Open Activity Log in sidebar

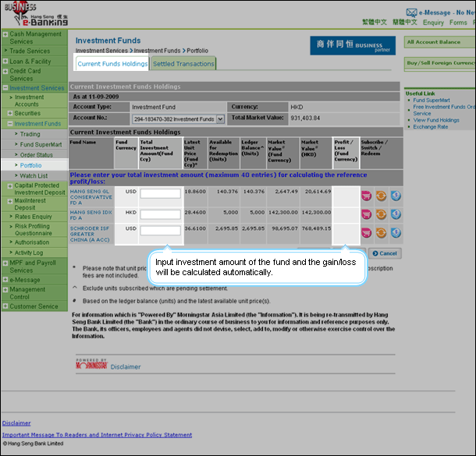pos(29,253)
